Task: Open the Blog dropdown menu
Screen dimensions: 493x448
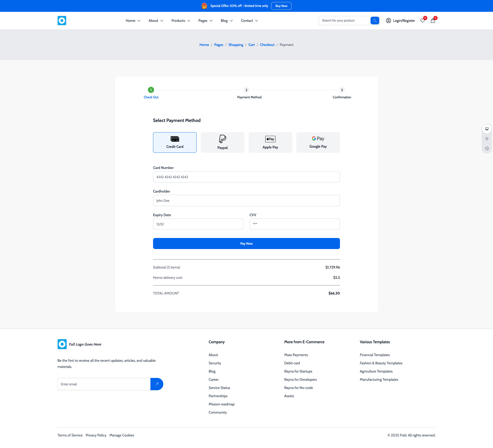Action: 226,21
